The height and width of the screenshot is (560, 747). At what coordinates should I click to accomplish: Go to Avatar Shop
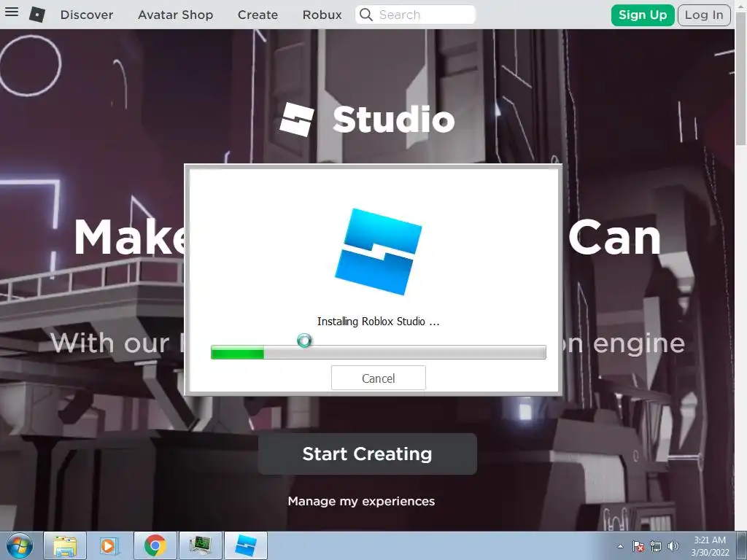coord(175,15)
